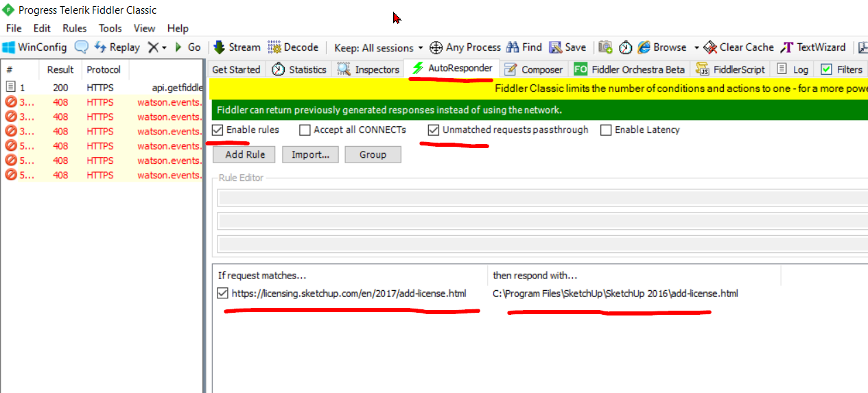The width and height of the screenshot is (868, 393).
Task: Open the Edit menu
Action: [x=42, y=28]
